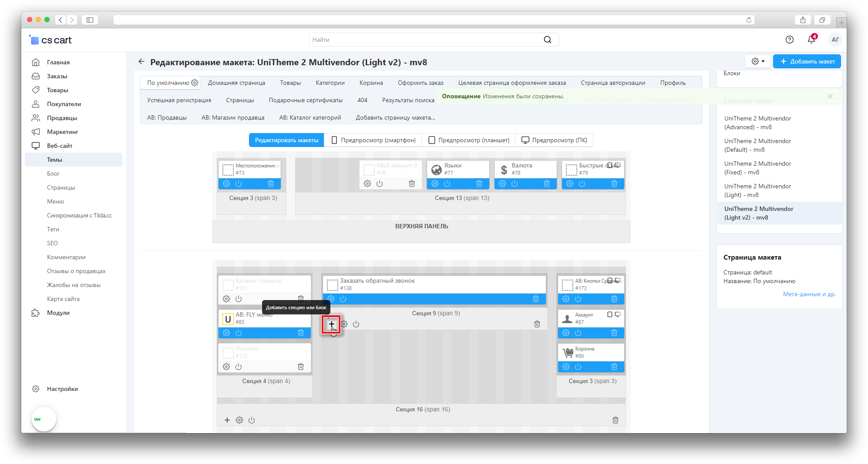868x464 pixels.
Task: Open the help question mark icon
Action: tap(789, 40)
